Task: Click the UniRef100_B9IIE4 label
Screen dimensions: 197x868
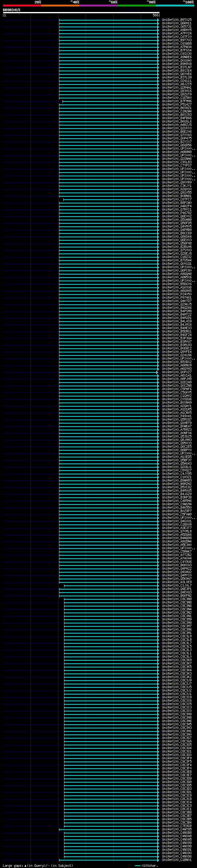Action: pyautogui.click(x=176, y=71)
